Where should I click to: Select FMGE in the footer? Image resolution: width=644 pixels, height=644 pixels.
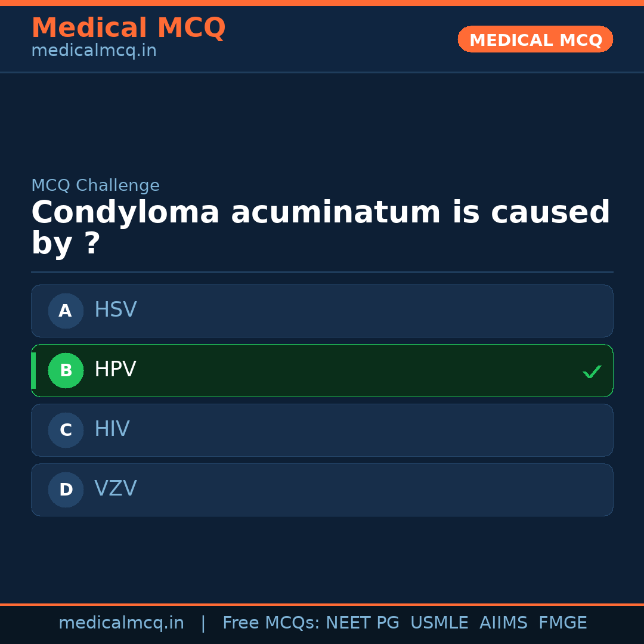[563, 623]
